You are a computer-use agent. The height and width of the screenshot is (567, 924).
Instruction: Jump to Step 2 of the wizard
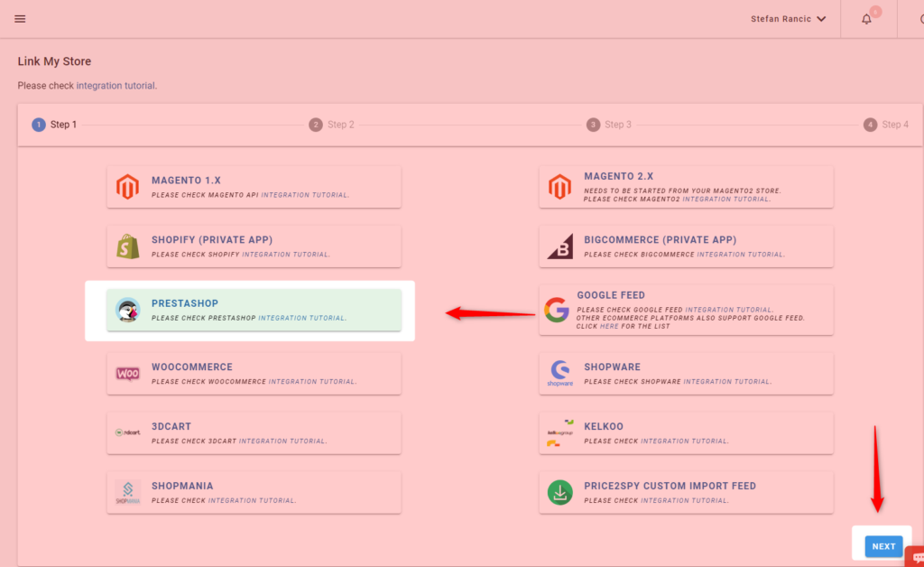[x=332, y=125]
